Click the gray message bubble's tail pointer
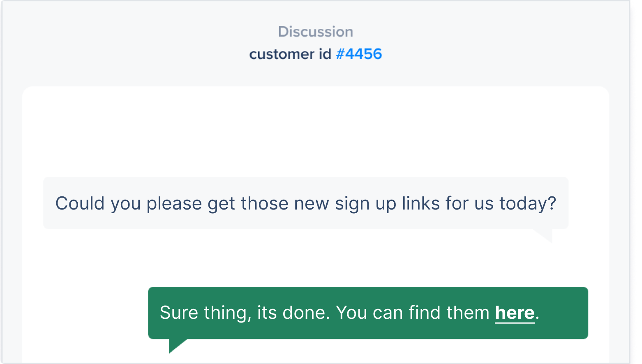Screen dimensions: 642x364 pyautogui.click(x=545, y=235)
